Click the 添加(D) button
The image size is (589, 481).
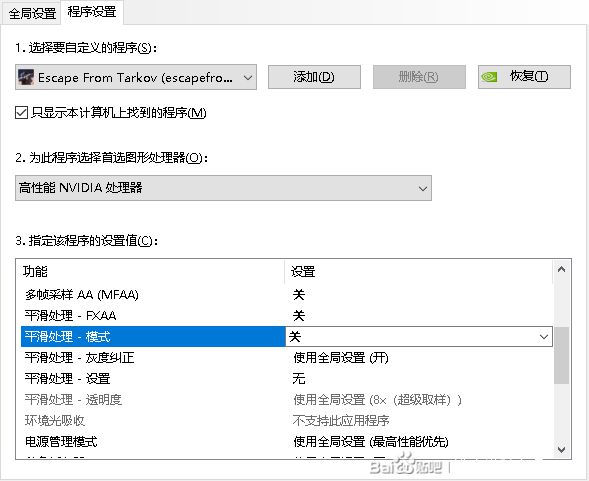coord(314,77)
